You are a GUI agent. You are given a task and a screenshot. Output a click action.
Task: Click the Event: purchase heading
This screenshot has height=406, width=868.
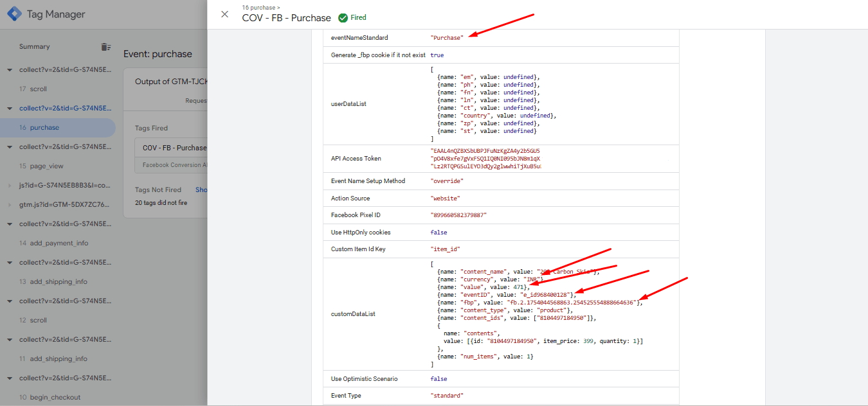pos(158,54)
